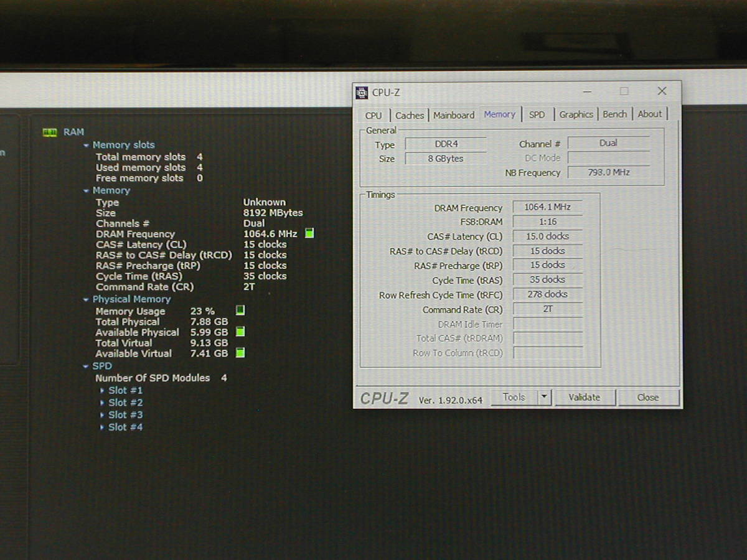
Task: Open the Mainboard tab
Action: (x=454, y=115)
